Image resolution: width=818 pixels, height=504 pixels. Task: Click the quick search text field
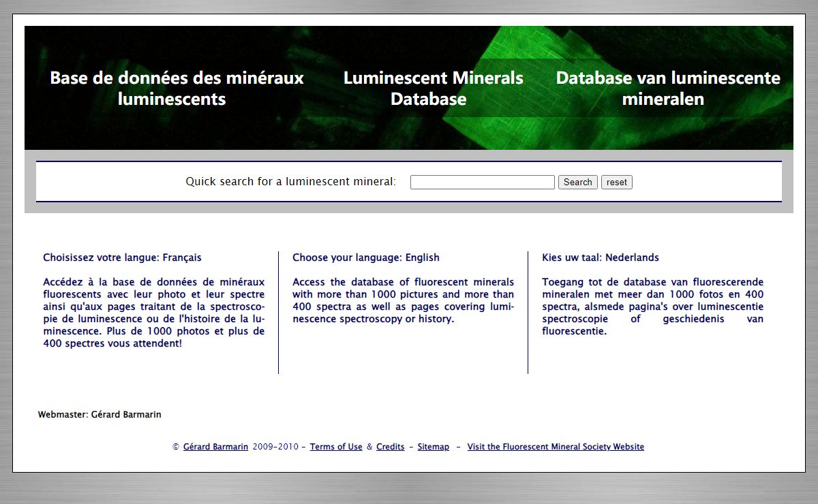[482, 182]
